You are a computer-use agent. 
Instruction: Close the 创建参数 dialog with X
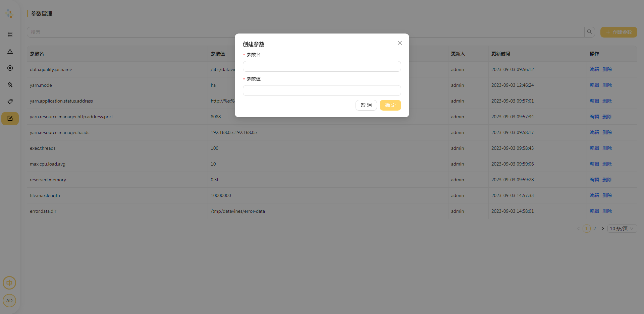pos(400,43)
